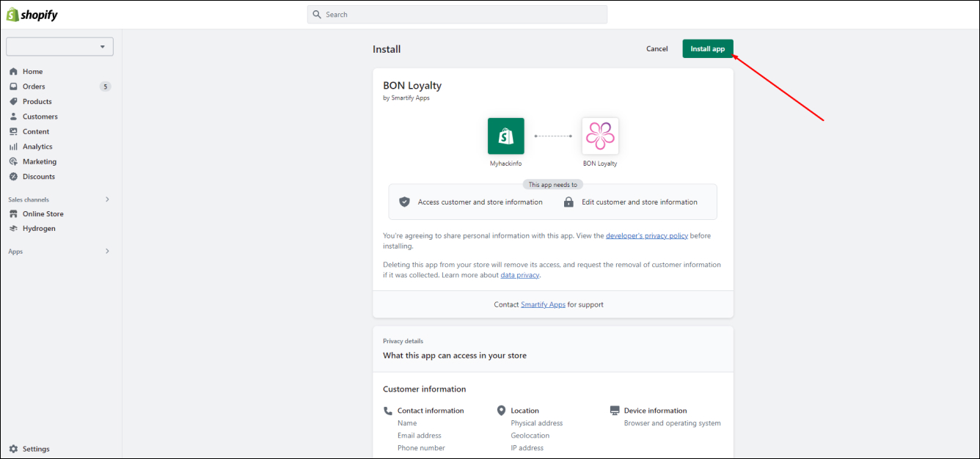This screenshot has height=459, width=980.
Task: Click the Orders count badge 5
Action: [106, 87]
